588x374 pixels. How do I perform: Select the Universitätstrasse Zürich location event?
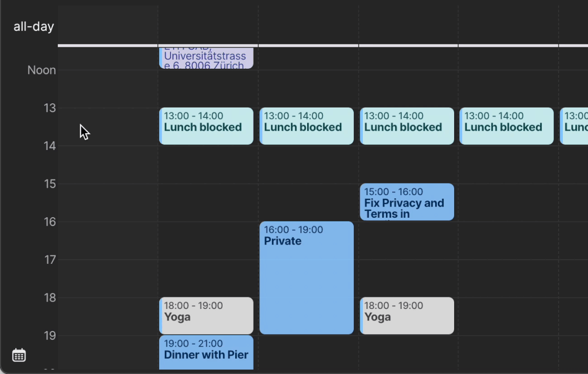click(x=206, y=58)
